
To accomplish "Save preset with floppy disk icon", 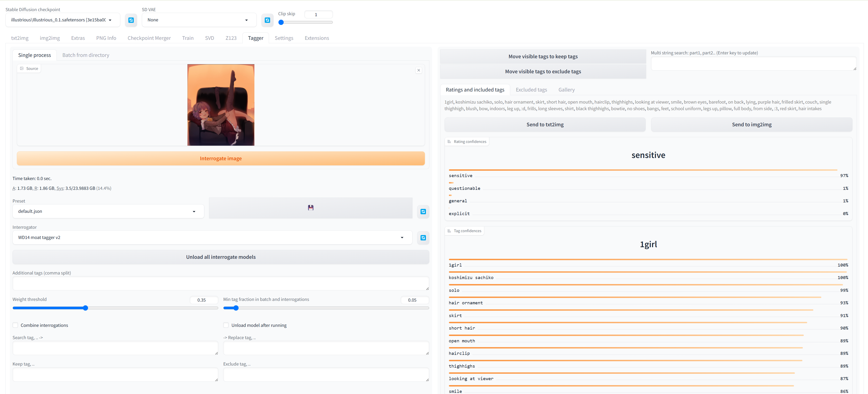I will 311,208.
